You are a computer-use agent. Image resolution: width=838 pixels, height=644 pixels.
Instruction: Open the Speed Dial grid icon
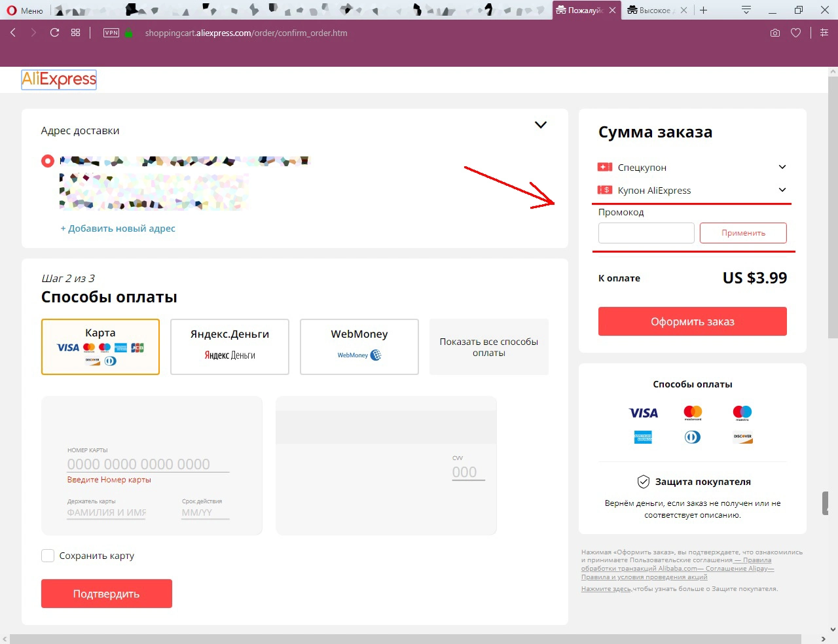tap(76, 33)
